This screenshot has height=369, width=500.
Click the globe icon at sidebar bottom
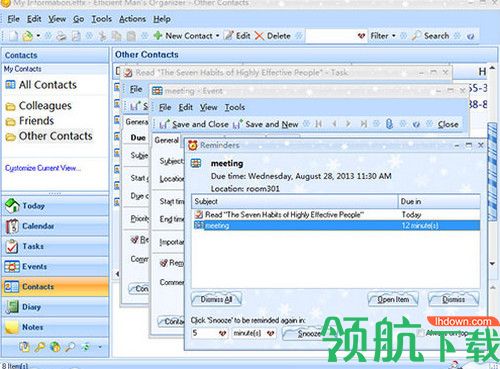pyautogui.click(x=55, y=347)
